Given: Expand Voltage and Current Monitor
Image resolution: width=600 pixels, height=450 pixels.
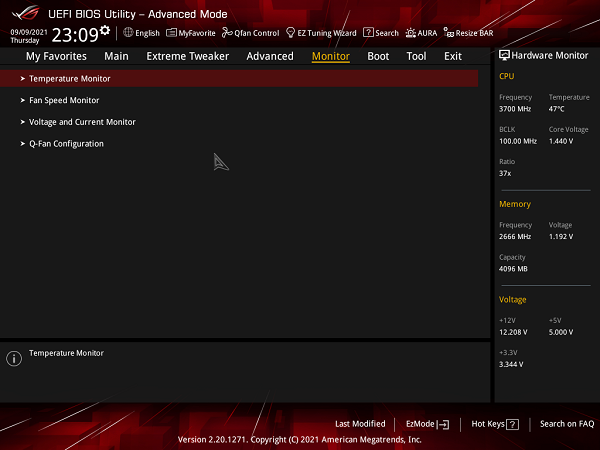Looking at the screenshot, I should tap(82, 122).
